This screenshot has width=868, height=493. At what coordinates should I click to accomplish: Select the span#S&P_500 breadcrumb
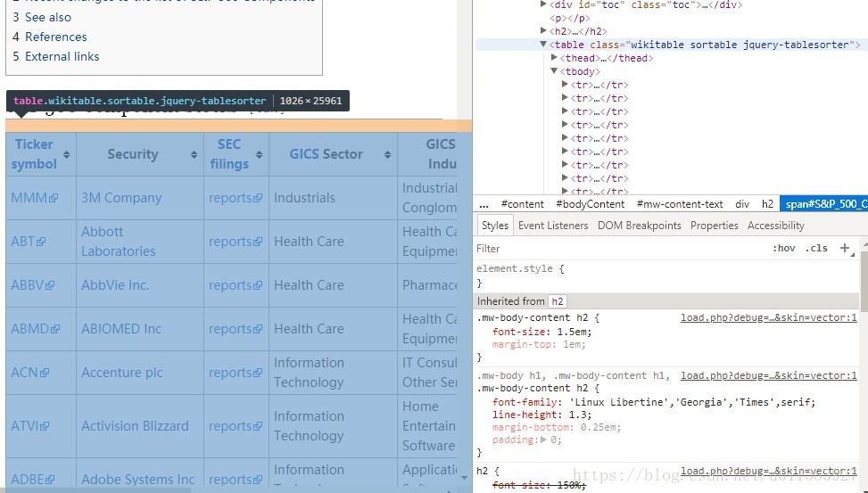pyautogui.click(x=824, y=204)
